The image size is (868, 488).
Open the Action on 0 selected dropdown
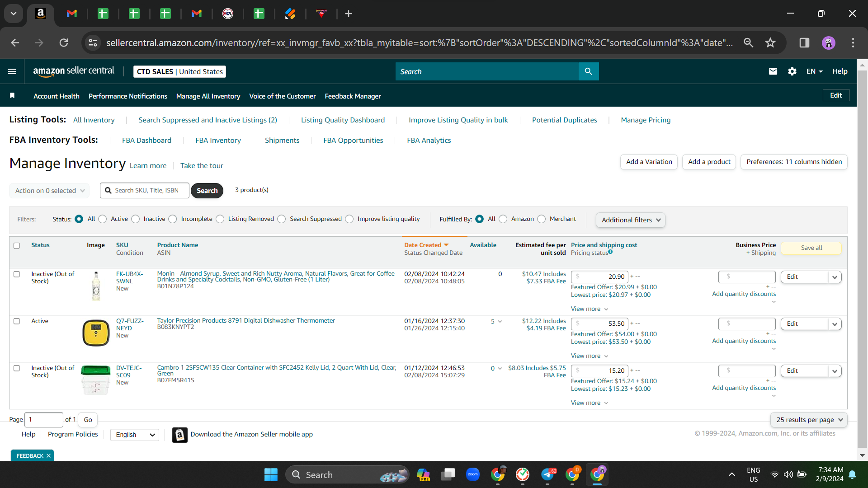click(x=49, y=191)
